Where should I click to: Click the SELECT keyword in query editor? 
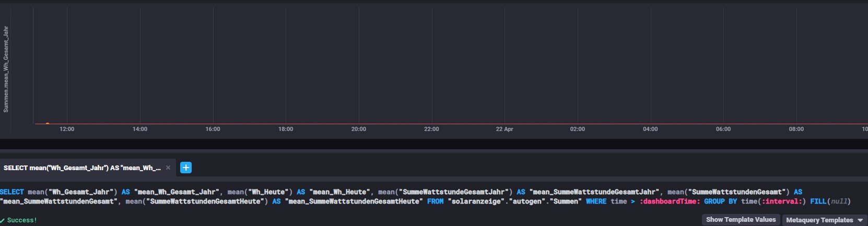(12, 192)
